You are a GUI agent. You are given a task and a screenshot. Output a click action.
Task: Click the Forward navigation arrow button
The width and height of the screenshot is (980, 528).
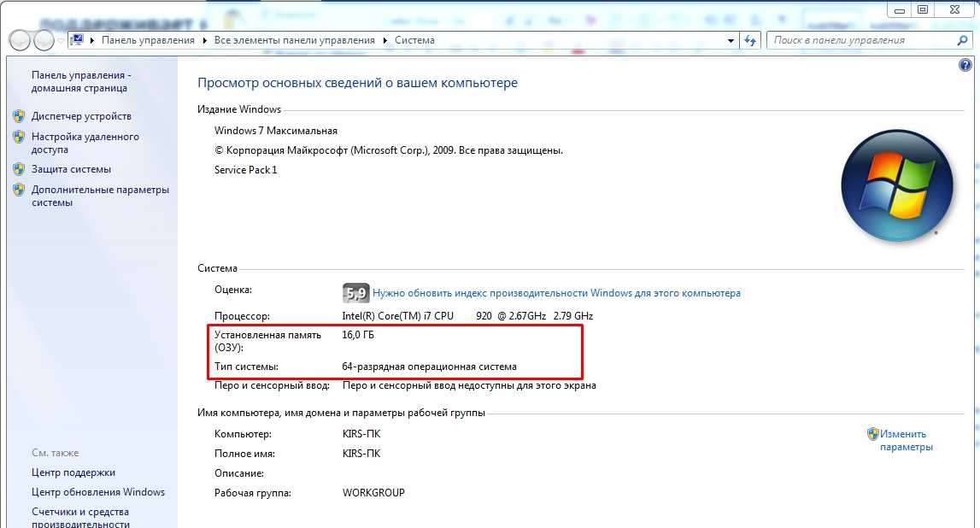44,40
